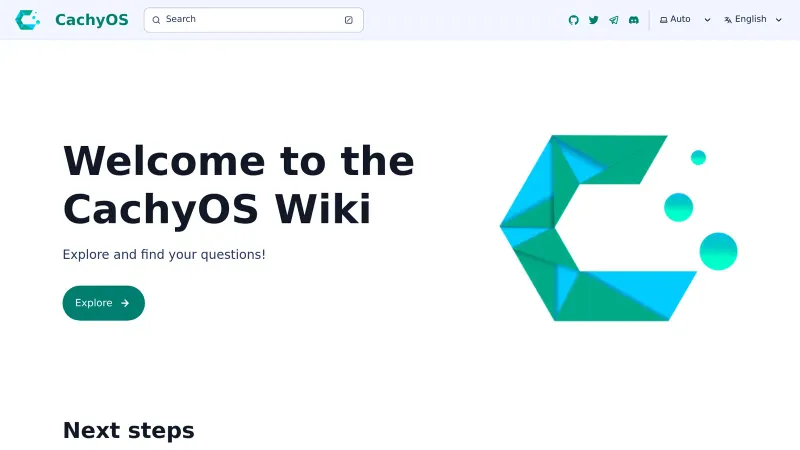Visit the Twitter profile icon link
Image resolution: width=800 pixels, height=450 pixels.
point(594,20)
